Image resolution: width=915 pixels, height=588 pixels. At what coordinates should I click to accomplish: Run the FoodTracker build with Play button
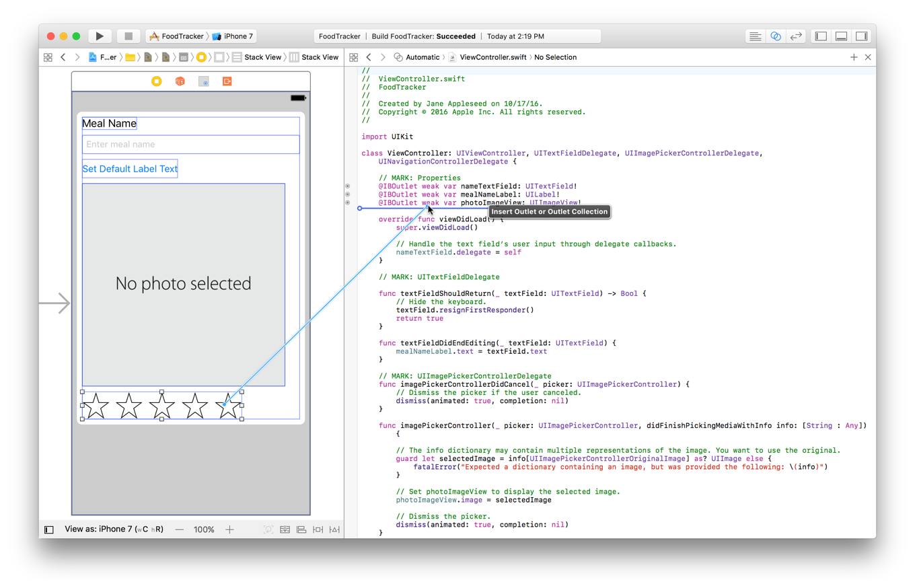click(100, 36)
